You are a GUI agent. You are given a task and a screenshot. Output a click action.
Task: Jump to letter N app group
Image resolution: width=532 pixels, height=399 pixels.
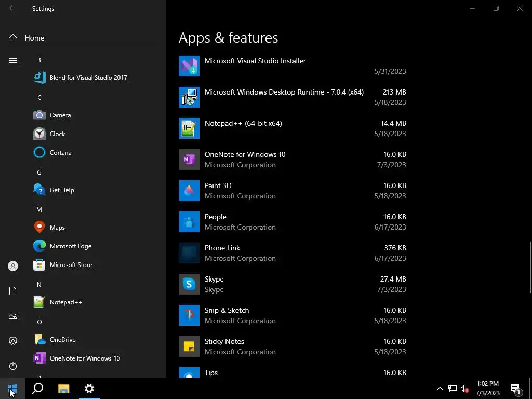(x=39, y=285)
